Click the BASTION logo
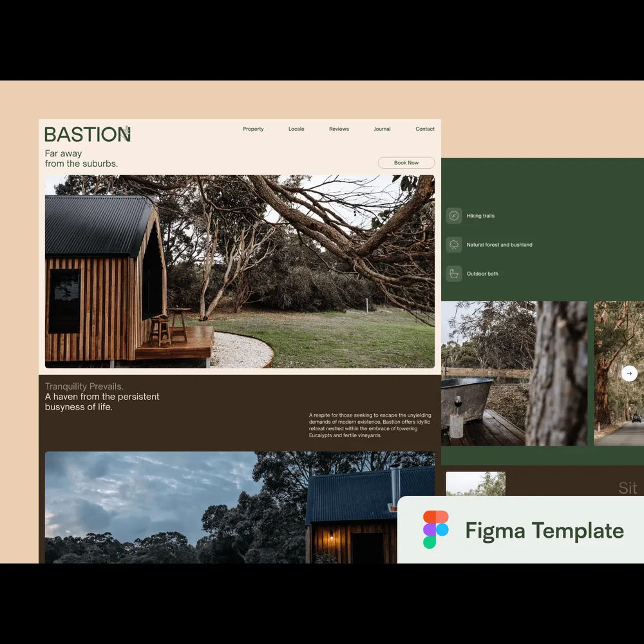Screen dimensions: 644x644 click(88, 134)
